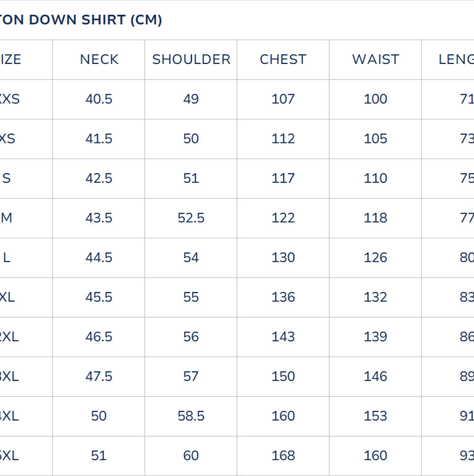Select the chest value 130
The height and width of the screenshot is (476, 474).
[x=283, y=257]
